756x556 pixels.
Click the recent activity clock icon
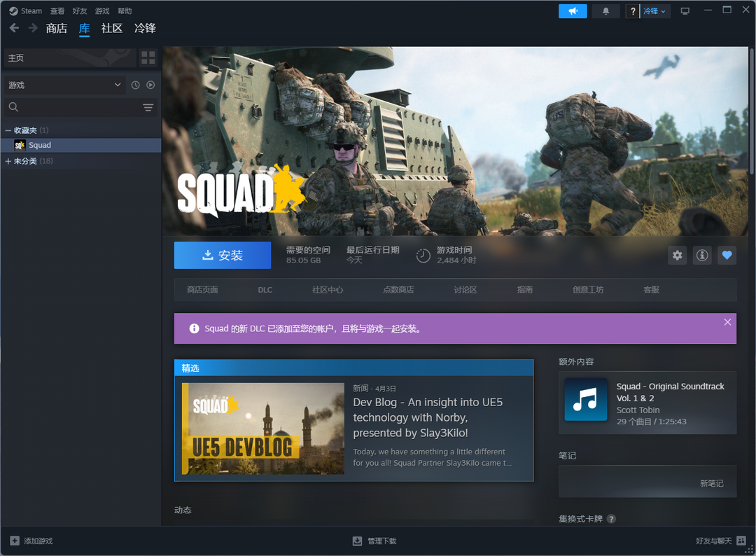tap(136, 85)
